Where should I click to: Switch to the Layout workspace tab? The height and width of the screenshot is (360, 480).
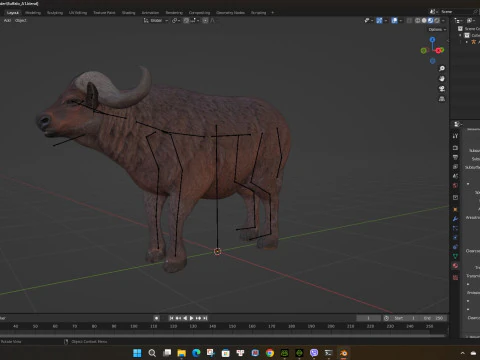(x=13, y=13)
